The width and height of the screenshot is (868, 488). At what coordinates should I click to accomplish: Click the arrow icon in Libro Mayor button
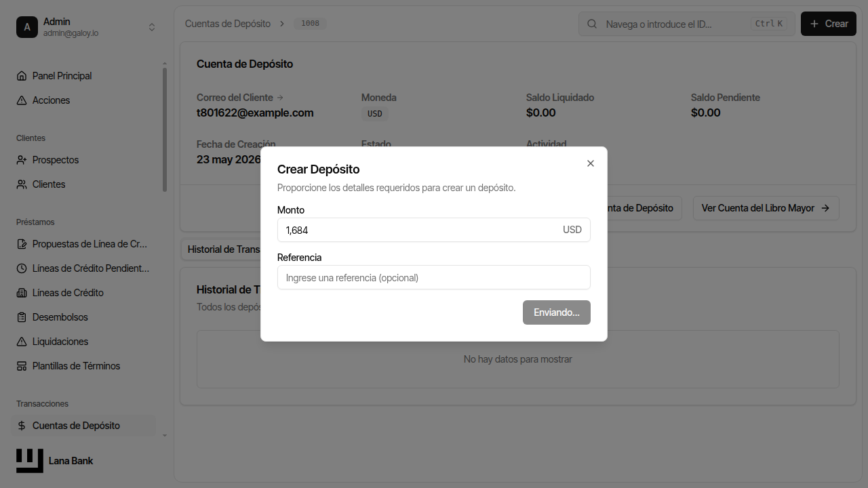pyautogui.click(x=825, y=208)
